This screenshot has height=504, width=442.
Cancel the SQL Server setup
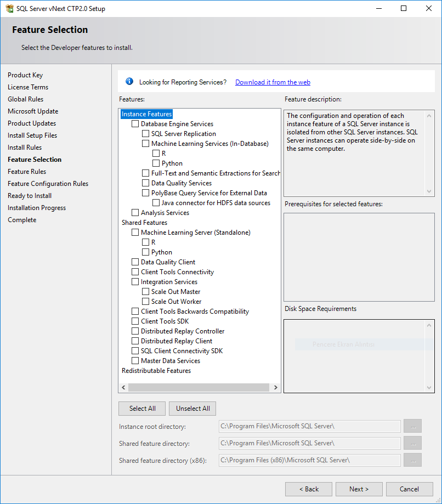coord(409,489)
